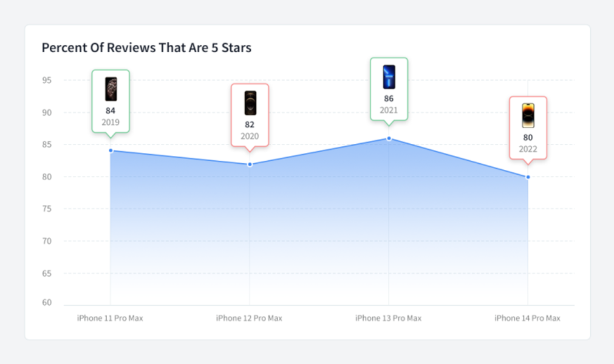
Task: Click the 60 y-axis label
Action: point(47,303)
